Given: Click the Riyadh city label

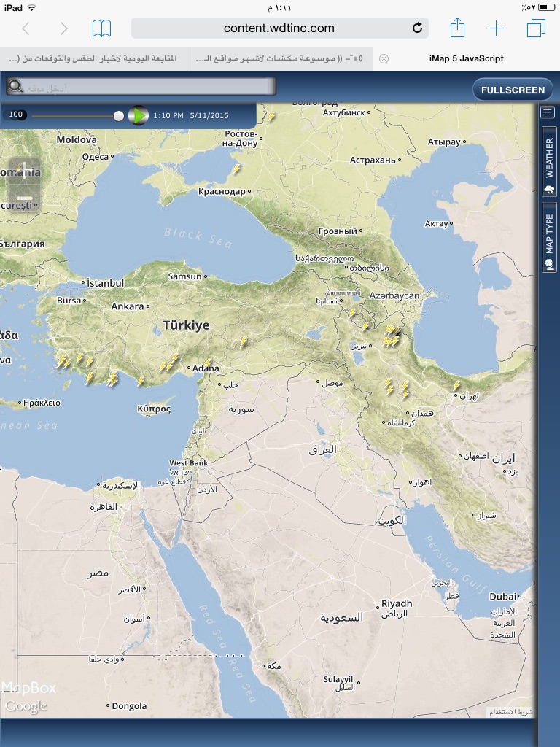Looking at the screenshot, I should pos(397,603).
